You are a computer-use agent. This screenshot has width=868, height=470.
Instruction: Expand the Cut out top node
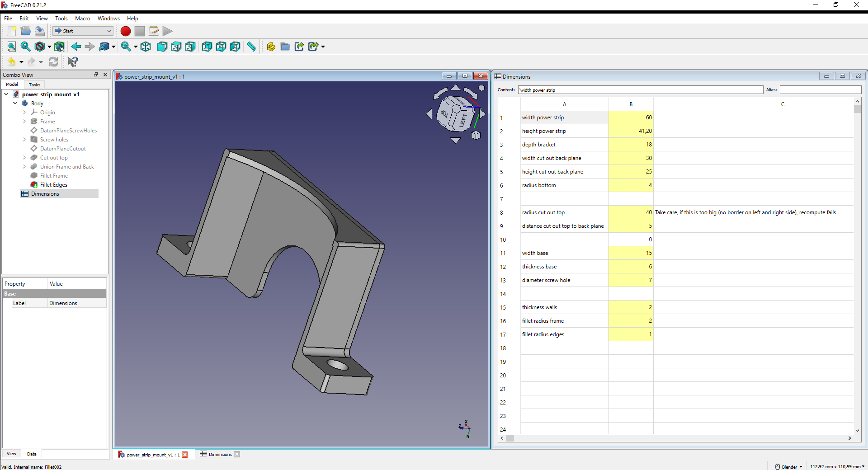tap(24, 158)
